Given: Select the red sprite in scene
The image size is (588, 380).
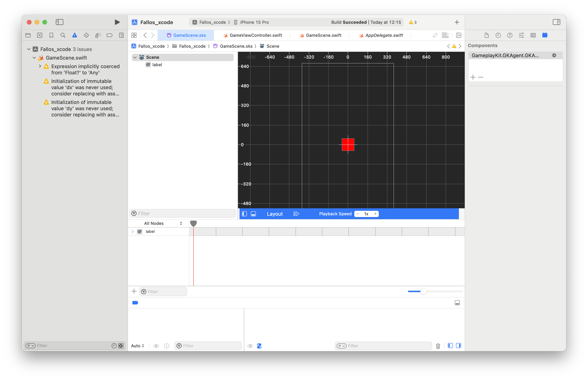Looking at the screenshot, I should coord(348,145).
